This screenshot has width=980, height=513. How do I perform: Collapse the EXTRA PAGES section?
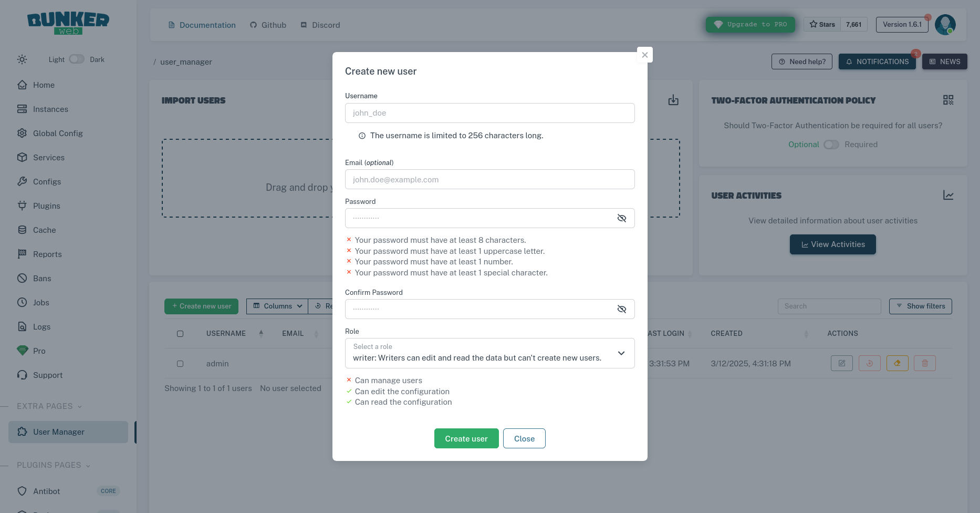tap(79, 406)
